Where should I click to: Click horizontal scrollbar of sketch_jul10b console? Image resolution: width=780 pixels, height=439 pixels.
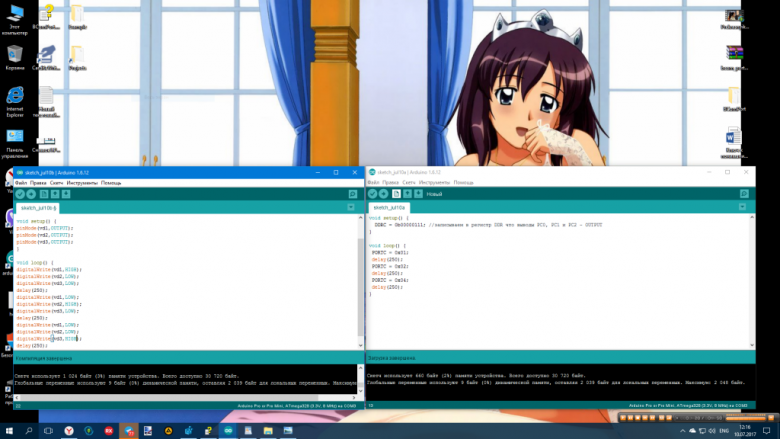click(169, 397)
